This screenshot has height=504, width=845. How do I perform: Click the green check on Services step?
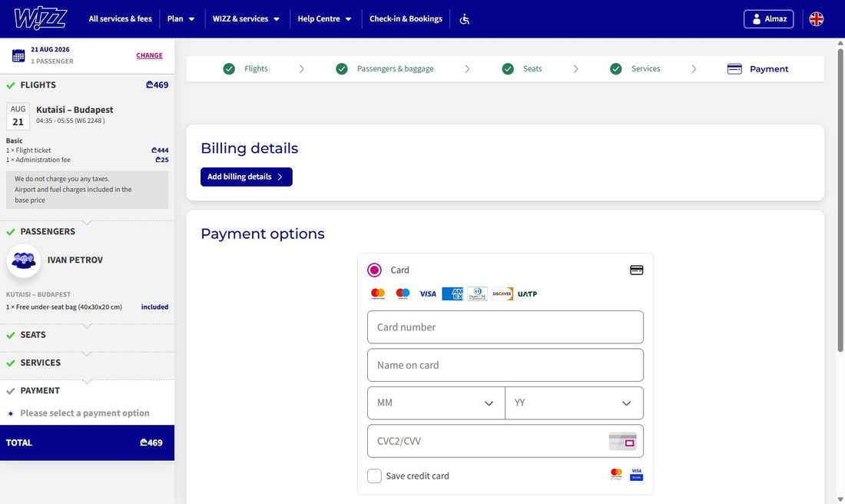click(x=616, y=69)
